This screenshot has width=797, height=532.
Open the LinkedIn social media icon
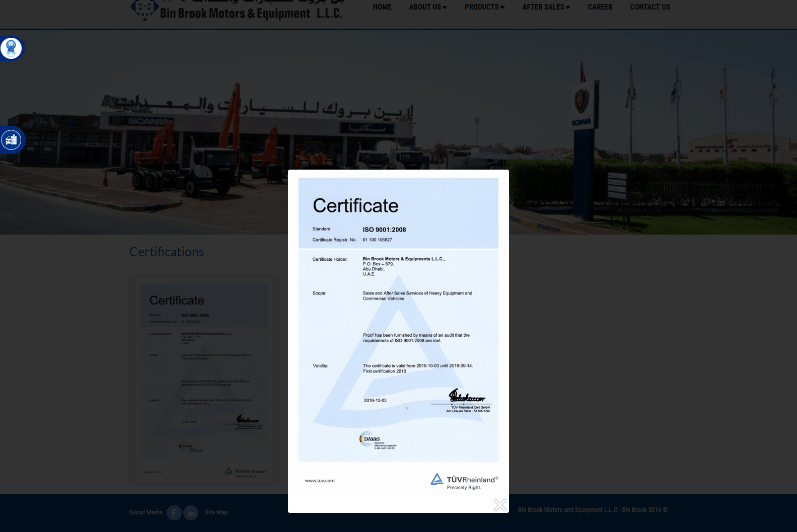(191, 513)
